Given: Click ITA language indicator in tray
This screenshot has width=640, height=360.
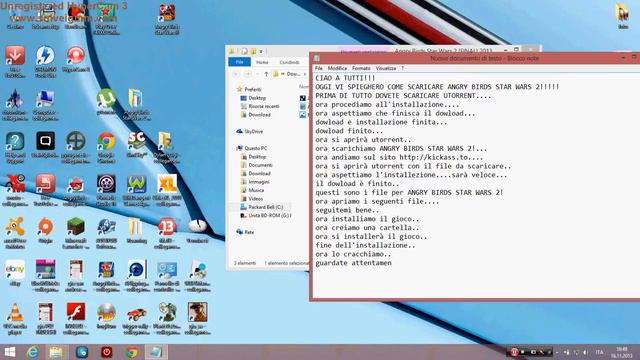Looking at the screenshot, I should coord(599,352).
